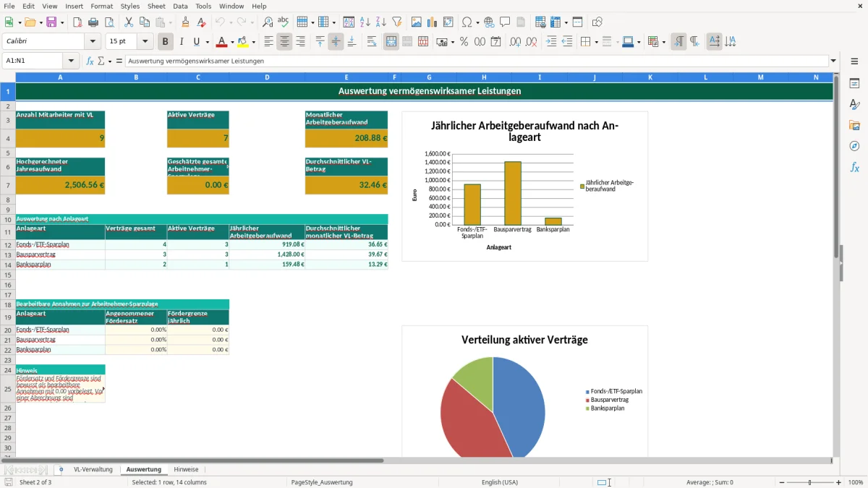Click the Sort Descending icon
This screenshot has height=488, width=868.
[380, 22]
